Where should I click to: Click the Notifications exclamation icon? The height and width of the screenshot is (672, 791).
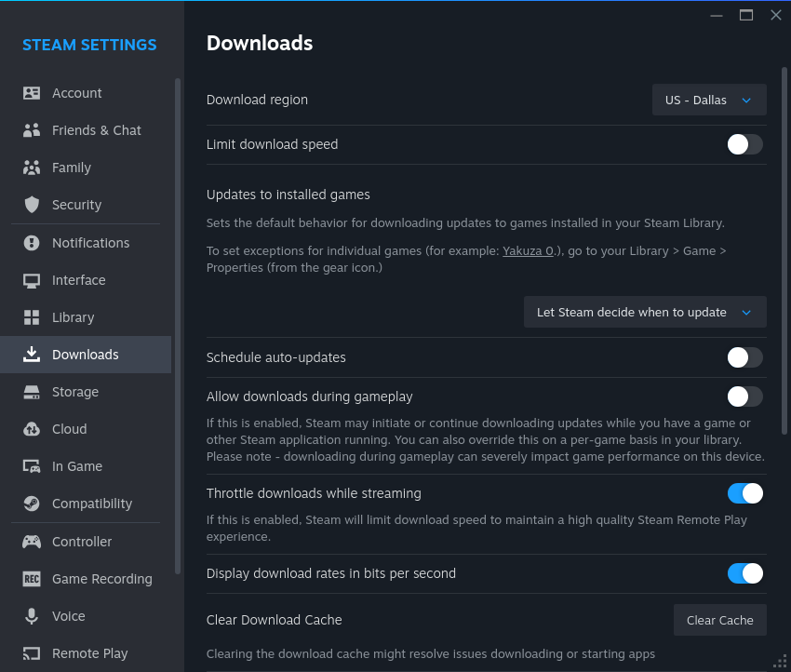[x=32, y=243]
